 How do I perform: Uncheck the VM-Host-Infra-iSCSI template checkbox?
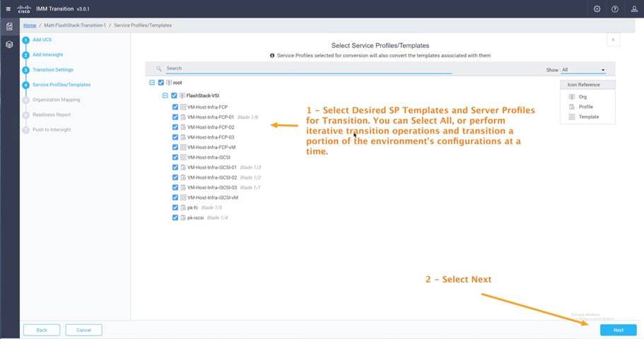[175, 157]
